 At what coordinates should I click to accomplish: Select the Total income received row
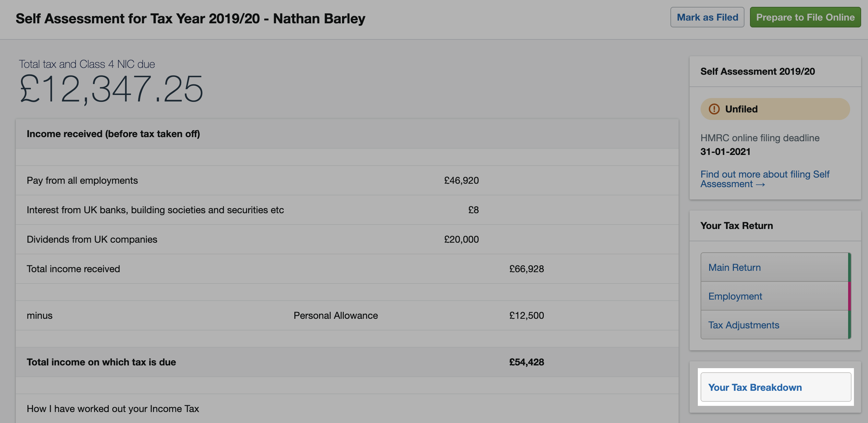tap(73, 269)
